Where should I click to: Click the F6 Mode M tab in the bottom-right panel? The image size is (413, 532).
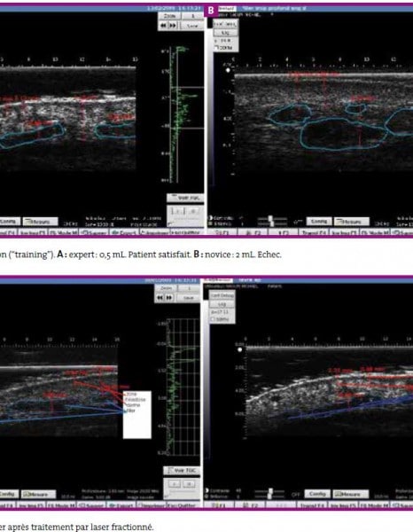click(x=375, y=505)
